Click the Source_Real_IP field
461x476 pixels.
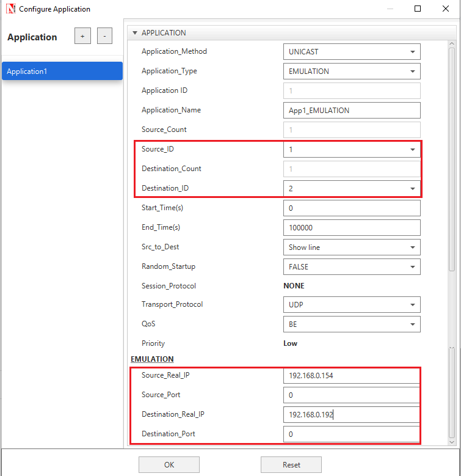[x=352, y=376]
